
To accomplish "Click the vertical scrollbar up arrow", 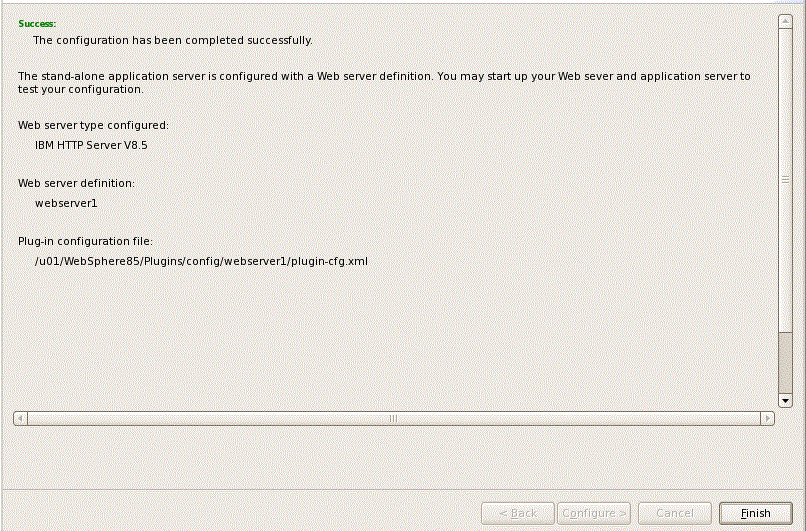I will [785, 19].
